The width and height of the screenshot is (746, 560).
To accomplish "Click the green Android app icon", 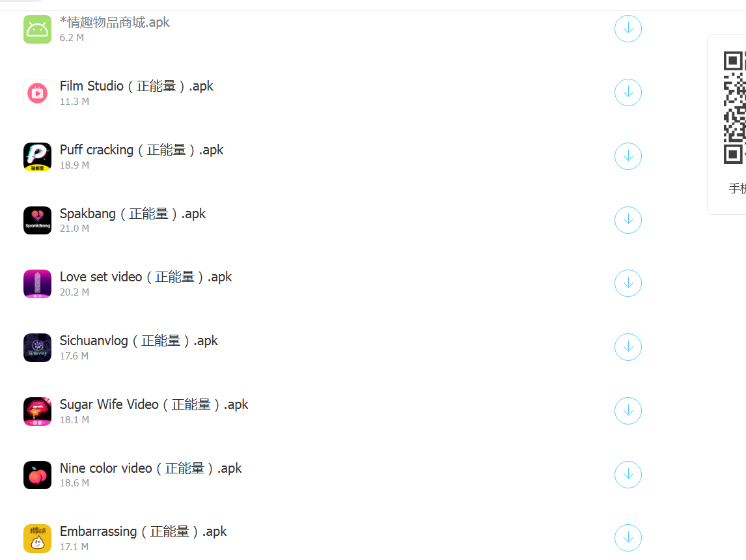I will pyautogui.click(x=37, y=29).
